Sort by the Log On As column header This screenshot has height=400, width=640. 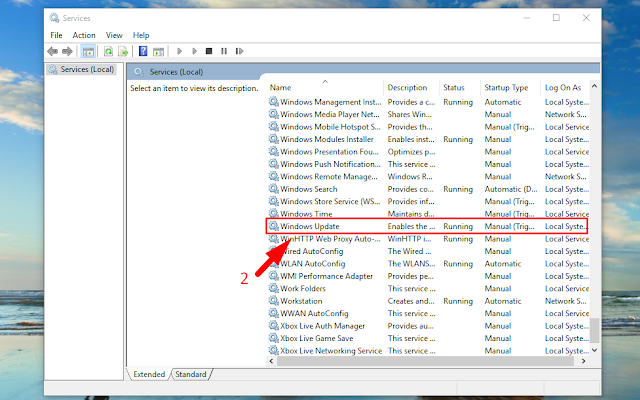coord(565,87)
